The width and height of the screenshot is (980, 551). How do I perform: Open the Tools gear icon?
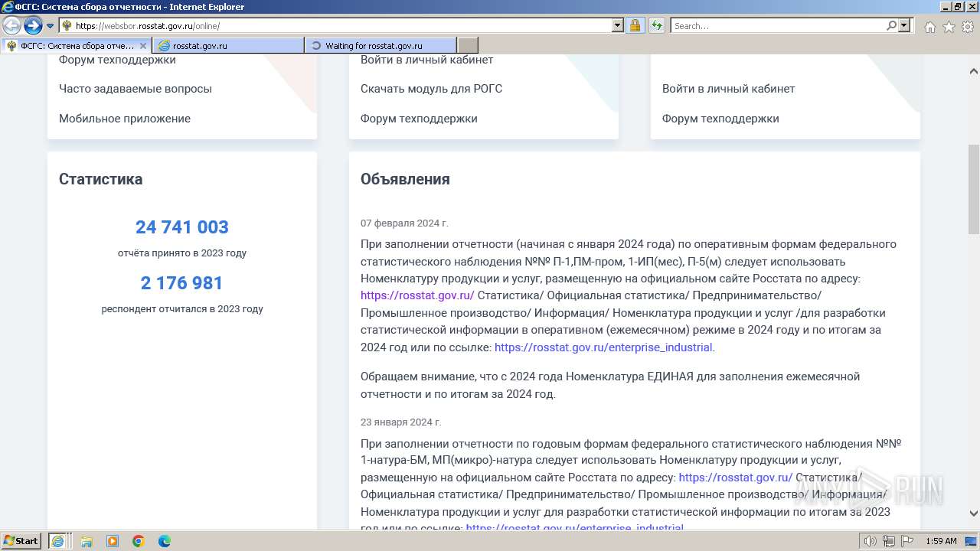tap(968, 27)
